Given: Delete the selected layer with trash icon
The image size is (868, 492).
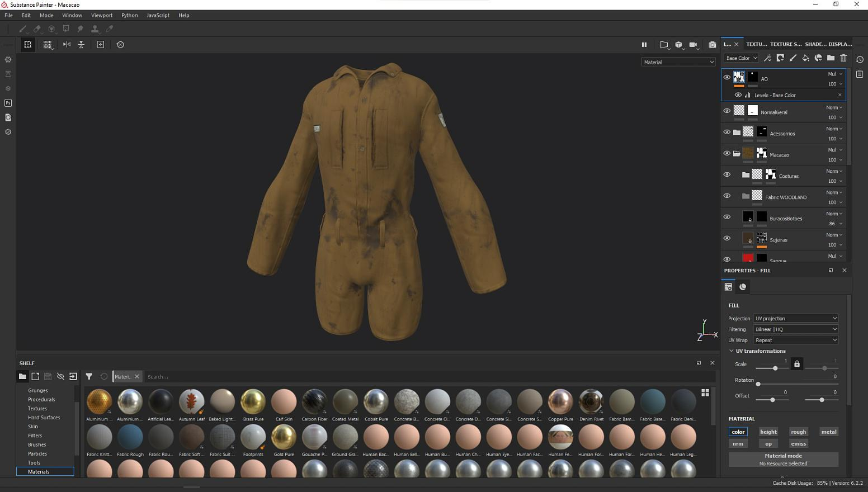Looking at the screenshot, I should [x=844, y=58].
